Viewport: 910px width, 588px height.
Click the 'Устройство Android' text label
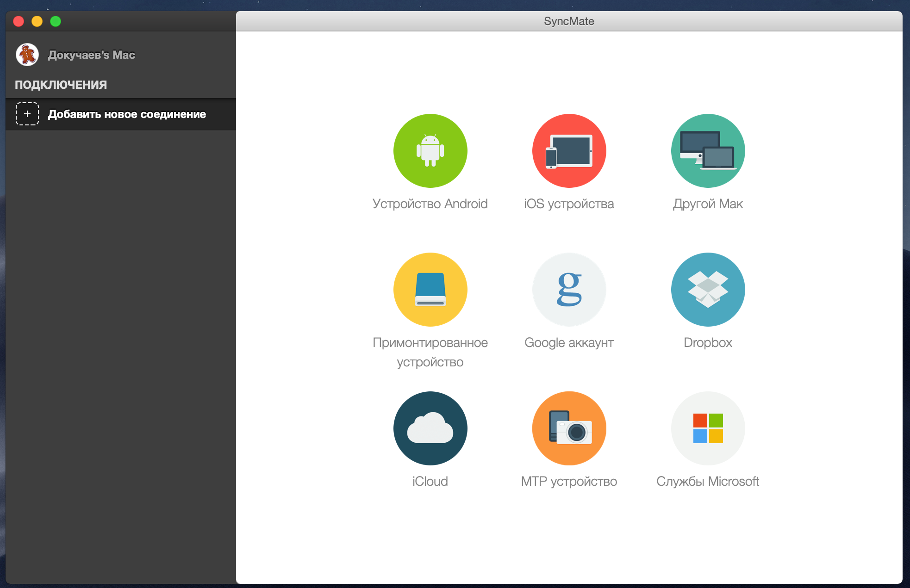click(430, 204)
